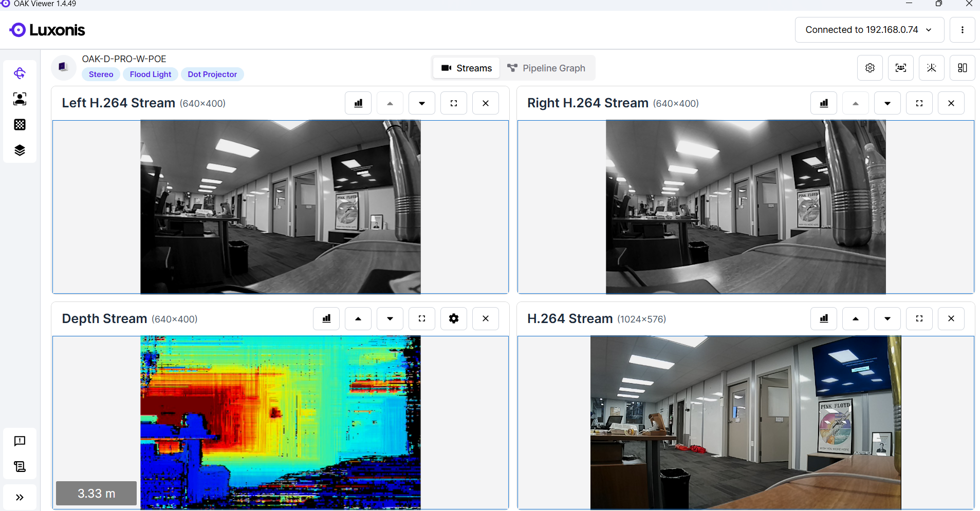The height and width of the screenshot is (511, 980).
Task: Open the layers icon in sidebar
Action: click(20, 150)
